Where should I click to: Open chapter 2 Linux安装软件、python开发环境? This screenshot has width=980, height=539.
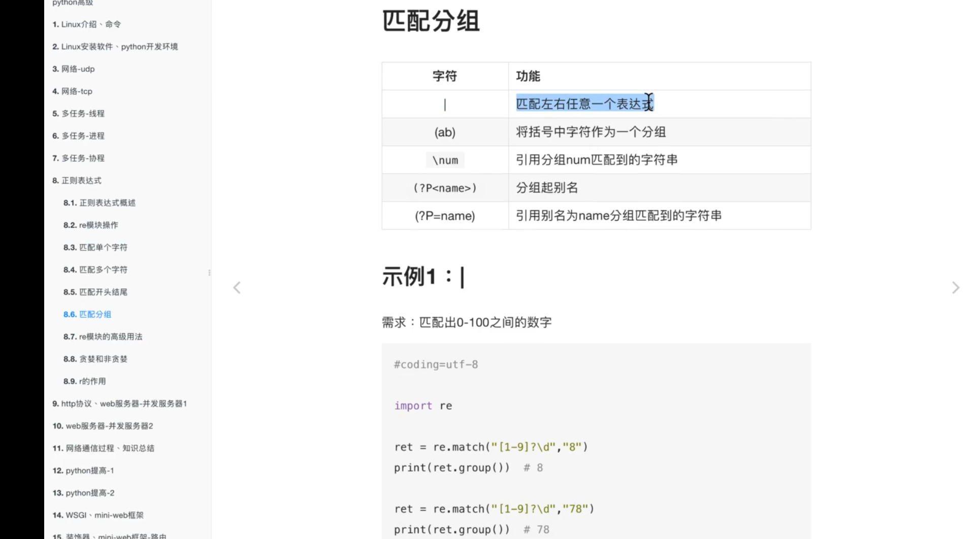[115, 47]
